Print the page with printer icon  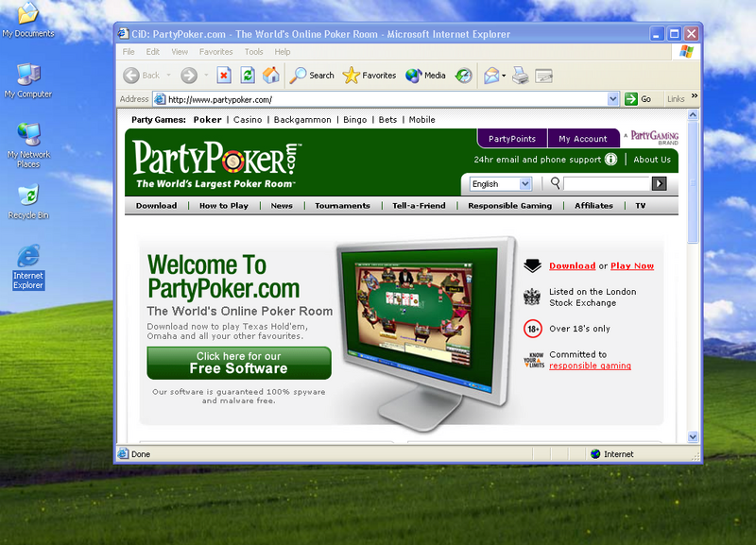coord(521,76)
